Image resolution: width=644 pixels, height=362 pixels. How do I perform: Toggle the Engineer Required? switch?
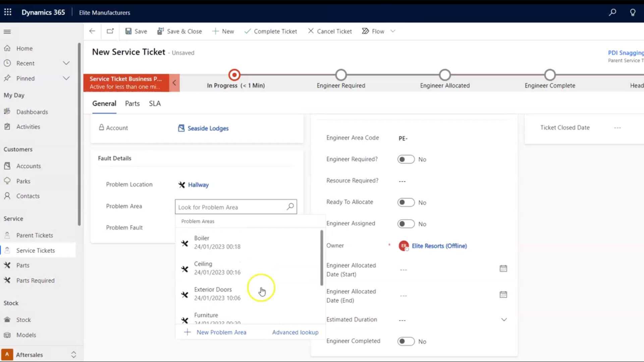[406, 159]
